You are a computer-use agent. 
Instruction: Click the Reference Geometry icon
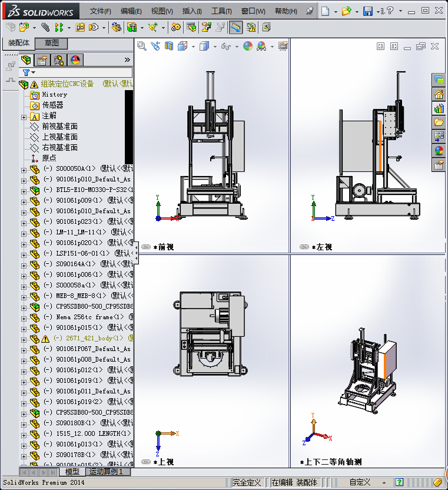pyautogui.click(x=153, y=27)
